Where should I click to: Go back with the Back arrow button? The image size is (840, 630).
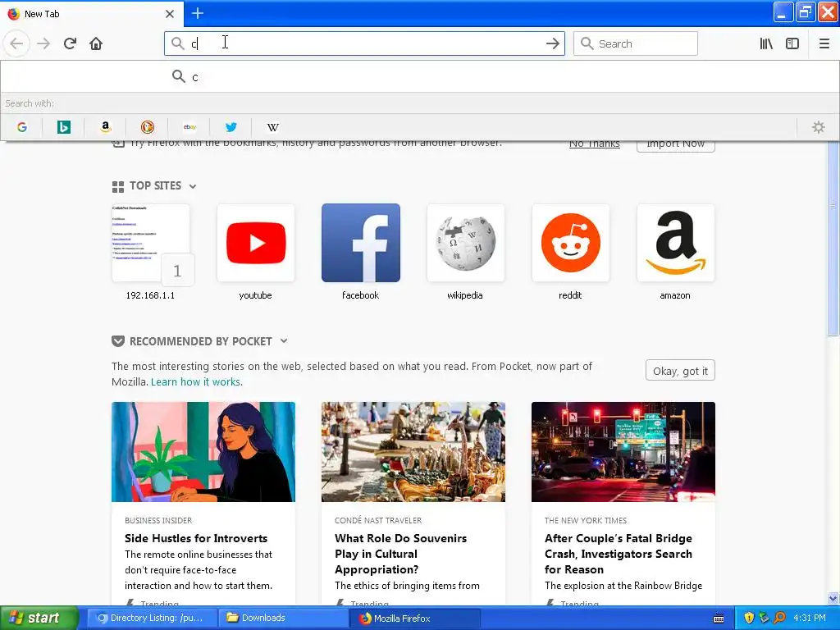click(x=16, y=43)
